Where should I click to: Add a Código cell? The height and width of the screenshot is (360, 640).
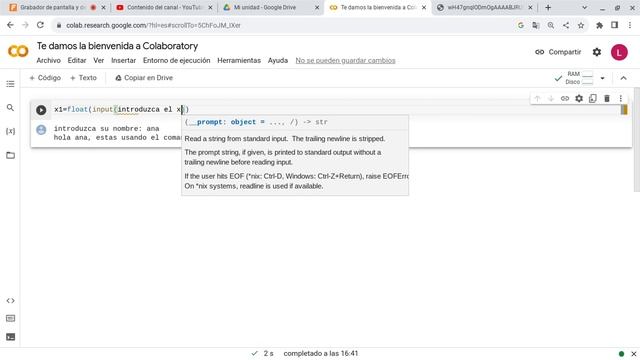[x=45, y=78]
